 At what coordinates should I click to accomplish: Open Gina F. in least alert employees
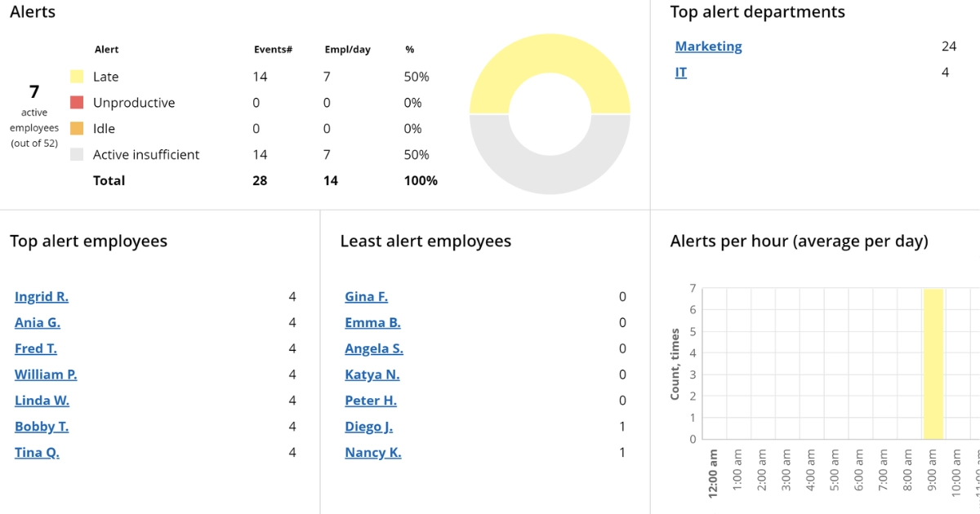coord(366,296)
